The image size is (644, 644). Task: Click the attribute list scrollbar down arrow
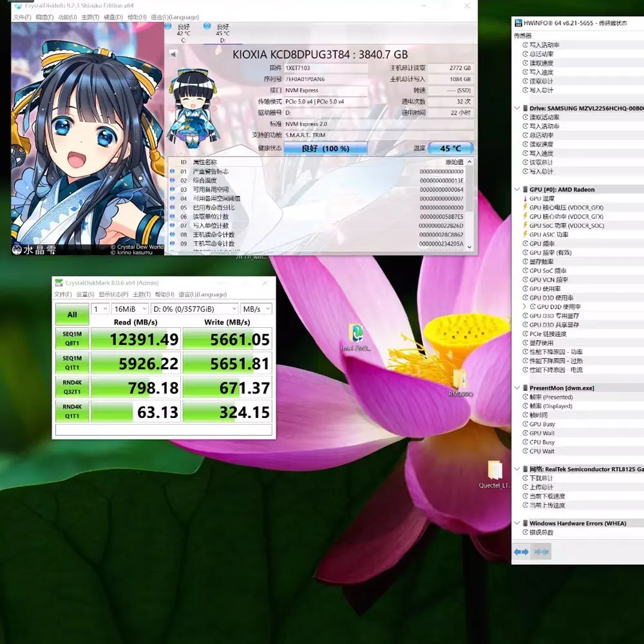(469, 247)
